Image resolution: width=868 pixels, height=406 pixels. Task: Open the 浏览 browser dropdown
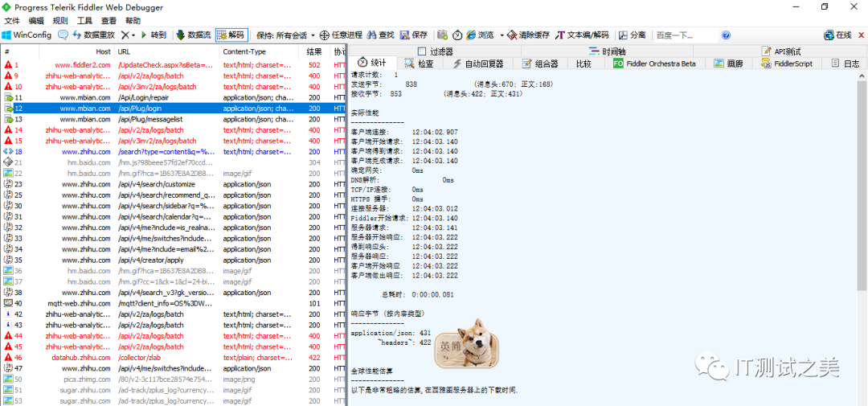[501, 35]
